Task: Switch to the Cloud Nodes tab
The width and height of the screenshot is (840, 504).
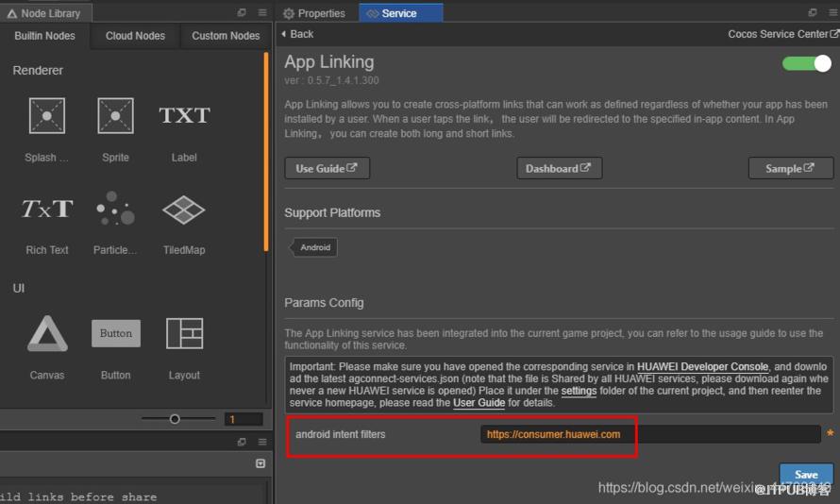Action: pos(135,36)
